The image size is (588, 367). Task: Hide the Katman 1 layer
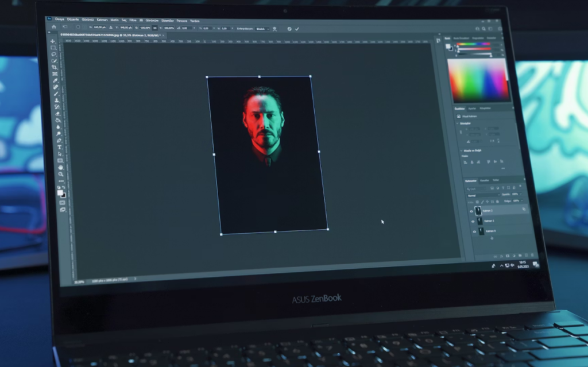(473, 221)
